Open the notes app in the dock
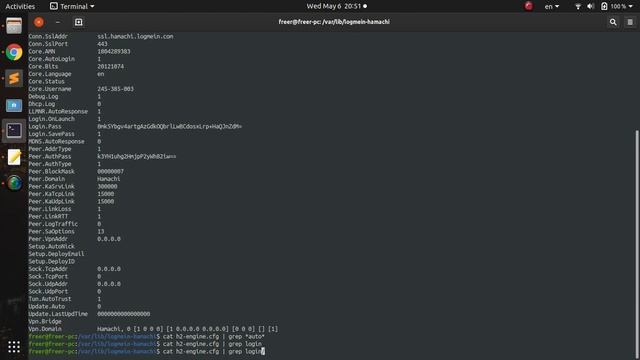 (14, 157)
